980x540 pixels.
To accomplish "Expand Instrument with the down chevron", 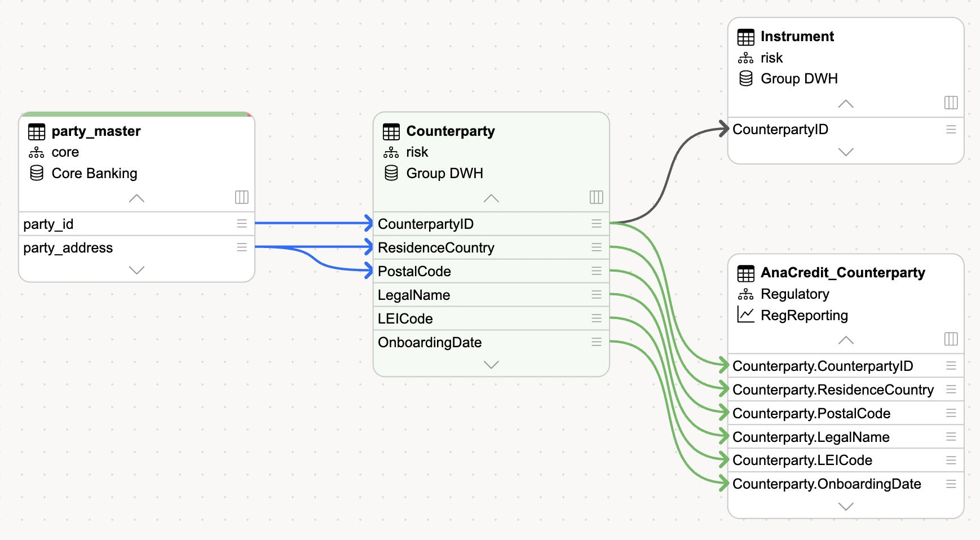I will point(846,152).
